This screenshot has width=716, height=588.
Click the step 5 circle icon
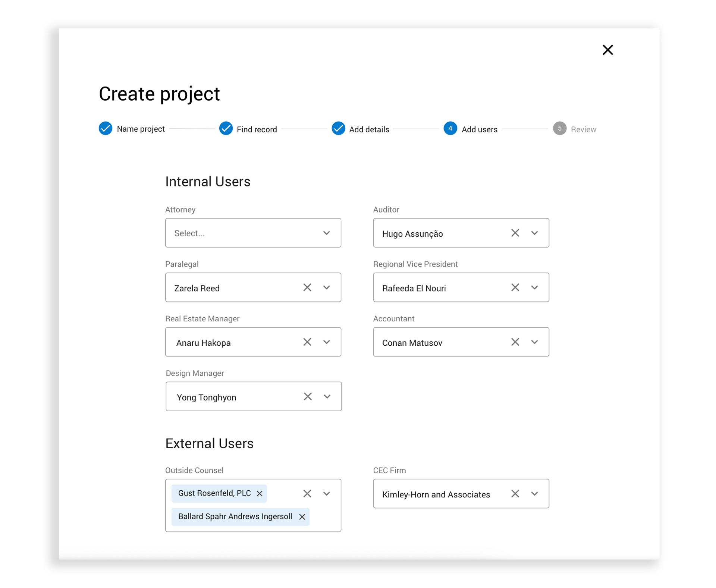[559, 128]
